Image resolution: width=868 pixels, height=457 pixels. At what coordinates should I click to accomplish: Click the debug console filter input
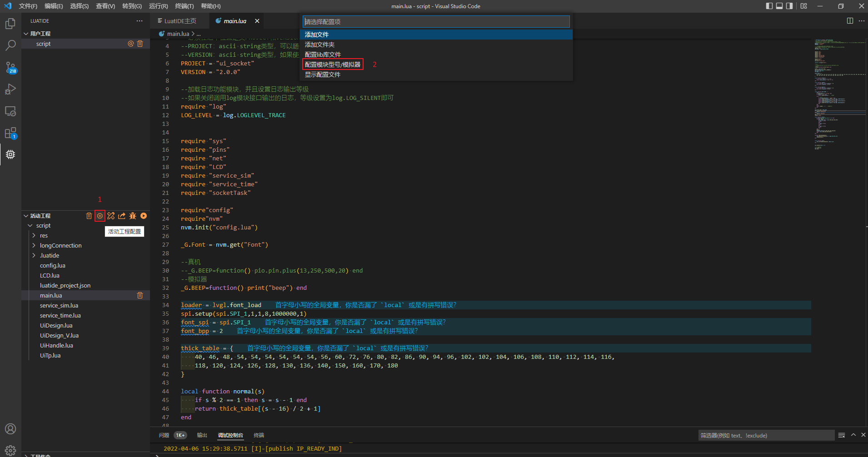pos(766,435)
